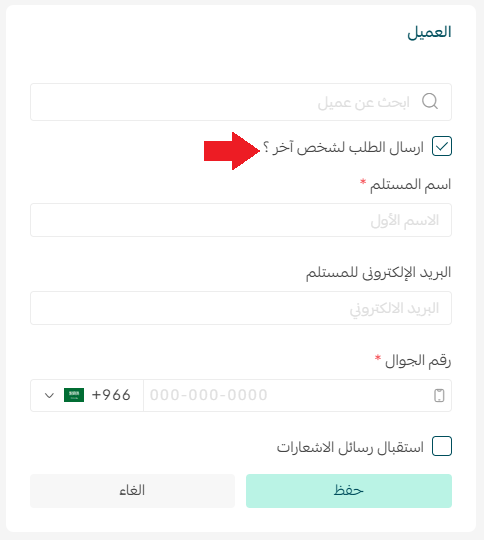Uncheck the ارسال الطلب لشخص آخر checkbox
This screenshot has height=540, width=484.
click(x=442, y=146)
